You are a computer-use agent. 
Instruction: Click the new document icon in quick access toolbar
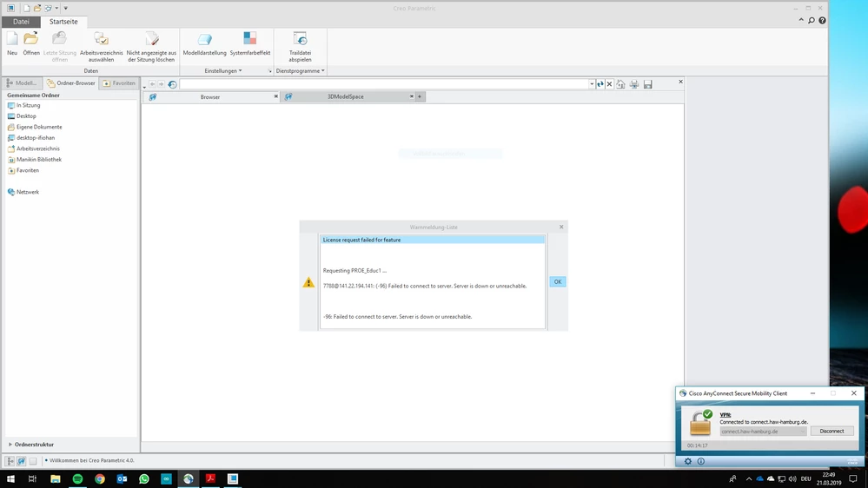(26, 9)
